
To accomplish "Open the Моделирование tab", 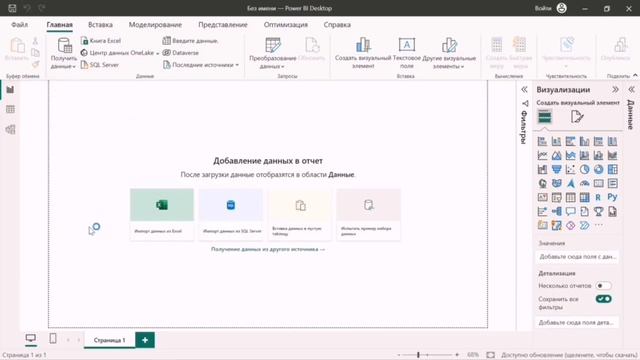I will [155, 24].
